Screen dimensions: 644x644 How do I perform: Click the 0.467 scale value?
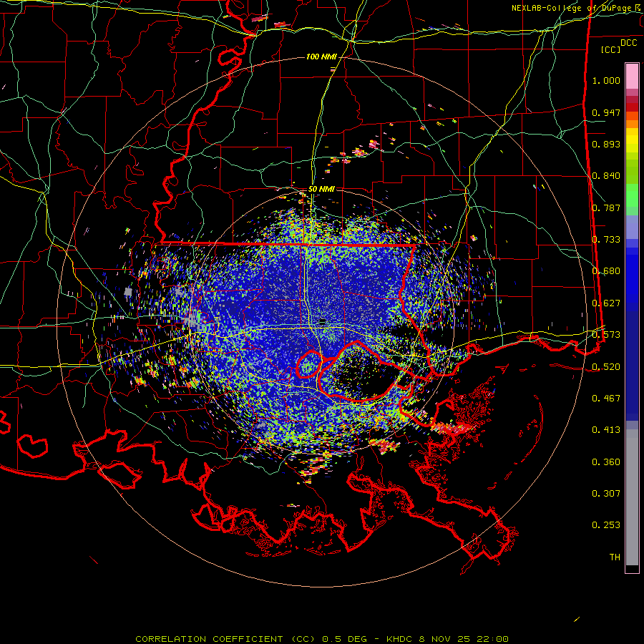point(606,399)
